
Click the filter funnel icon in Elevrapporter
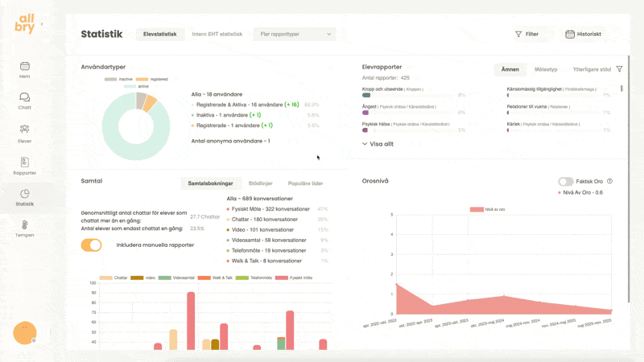(619, 69)
